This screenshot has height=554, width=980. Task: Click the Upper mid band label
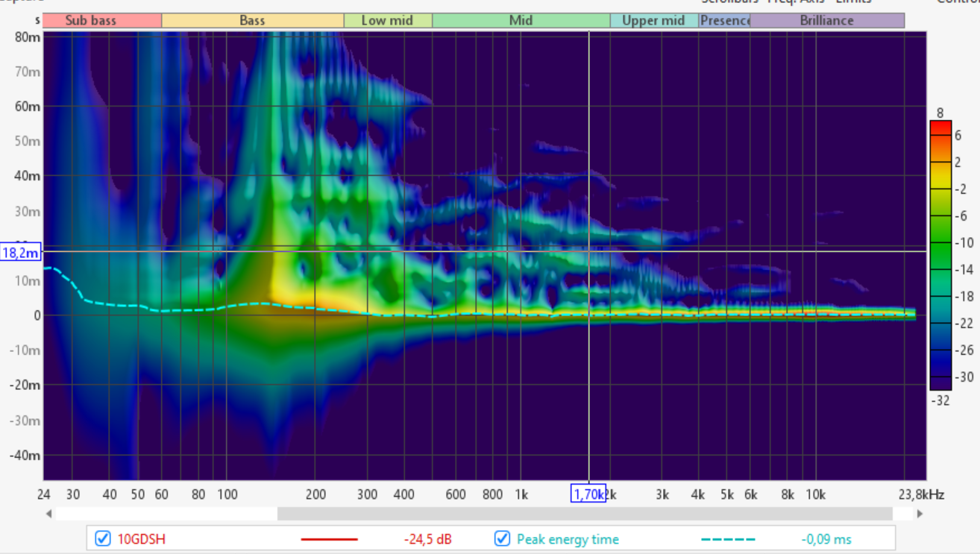[x=653, y=20]
